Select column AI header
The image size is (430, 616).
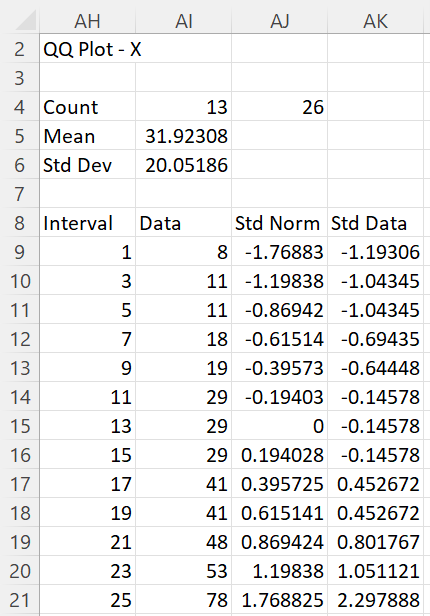[x=183, y=20]
